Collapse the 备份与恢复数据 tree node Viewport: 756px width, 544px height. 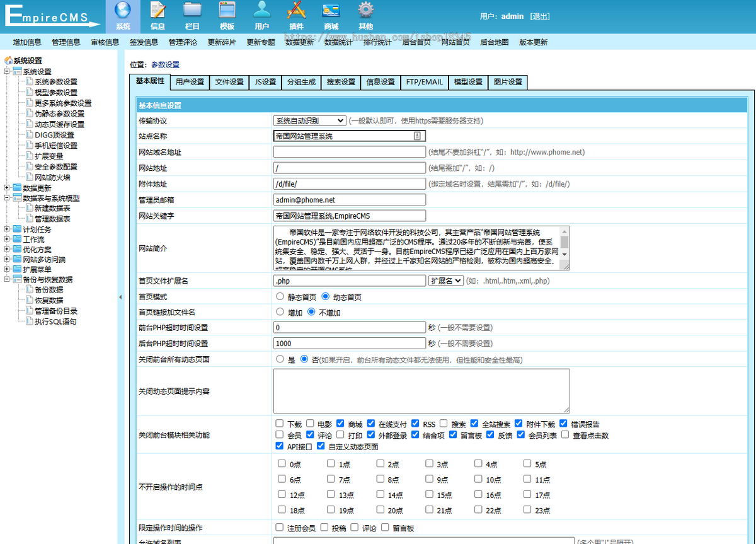(x=8, y=279)
